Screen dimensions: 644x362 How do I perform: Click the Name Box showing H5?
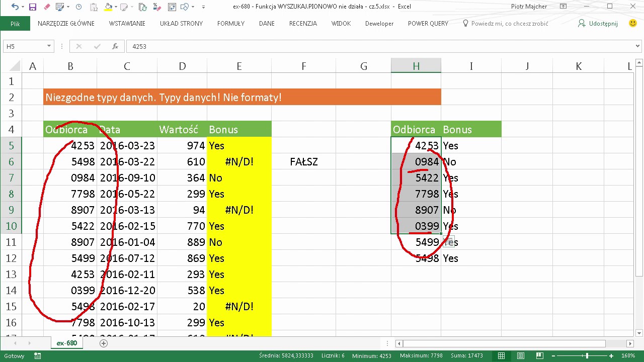coord(24,46)
